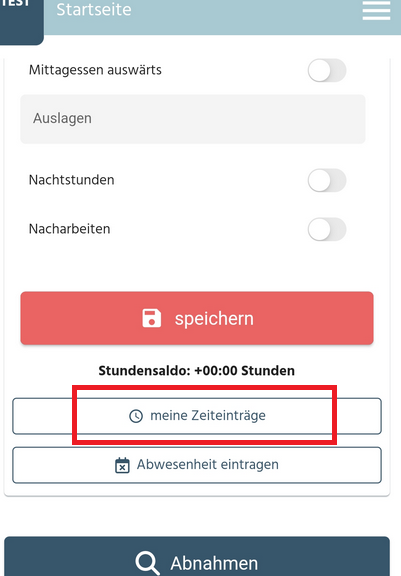This screenshot has height=576, width=401.
Task: Save the entry with speichern button
Action: click(x=197, y=318)
